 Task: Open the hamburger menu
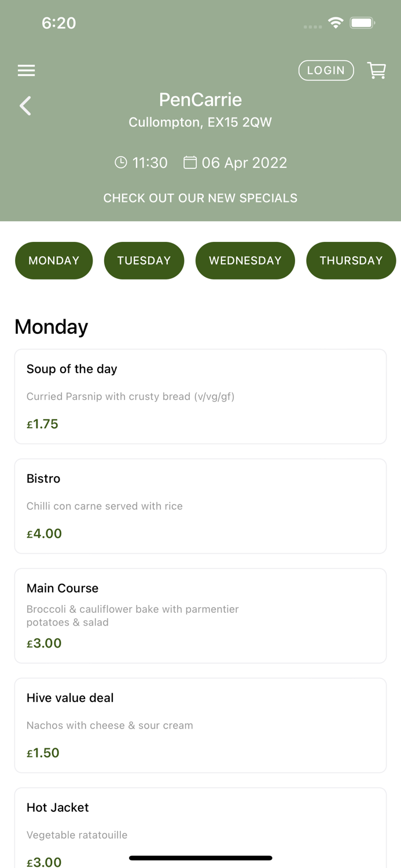26,71
